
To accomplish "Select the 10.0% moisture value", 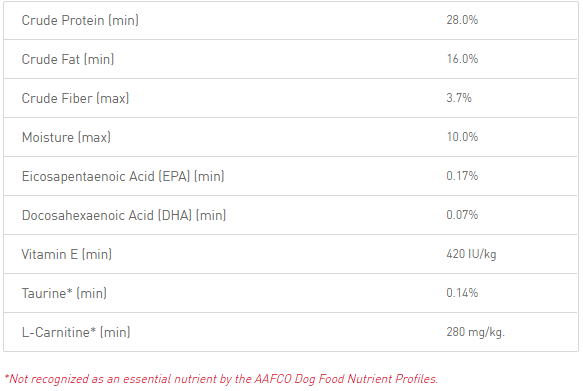I will [x=462, y=137].
